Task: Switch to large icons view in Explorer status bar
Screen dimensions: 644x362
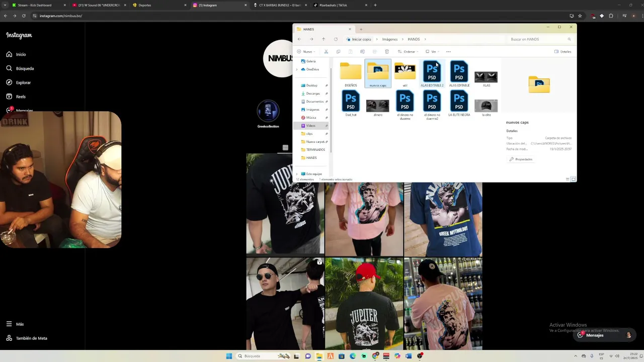Action: (x=573, y=179)
